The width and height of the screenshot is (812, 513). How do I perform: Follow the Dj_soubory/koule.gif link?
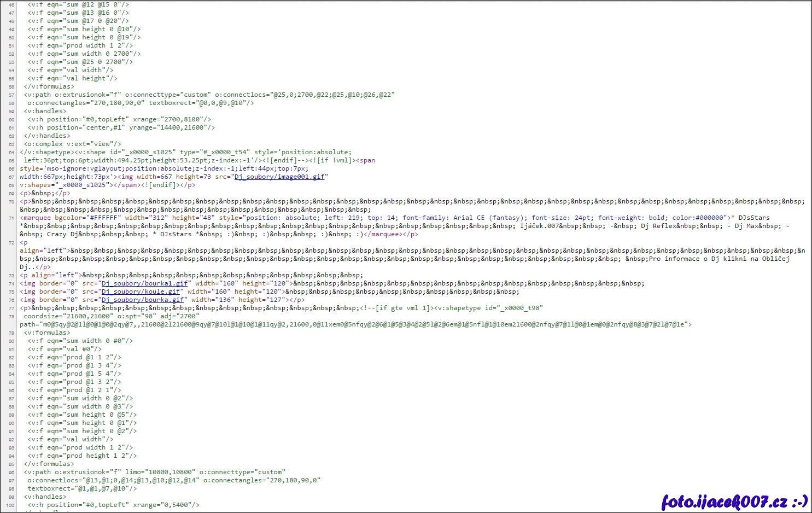pos(141,292)
